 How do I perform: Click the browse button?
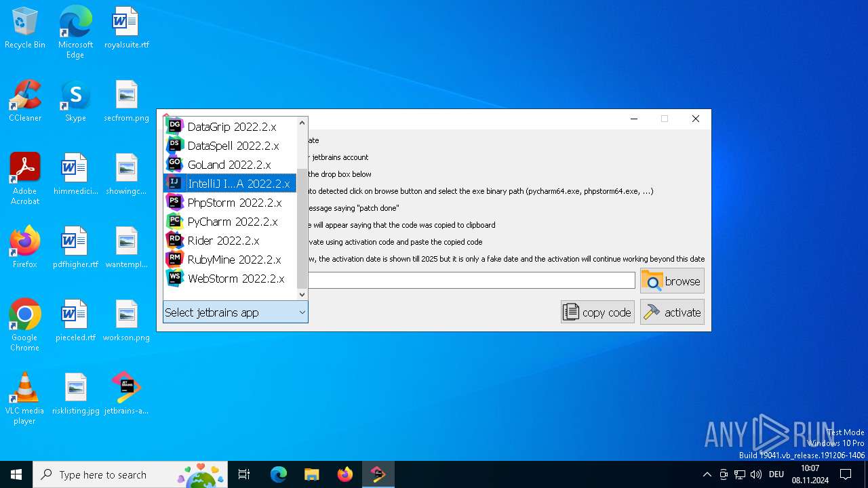pyautogui.click(x=672, y=281)
